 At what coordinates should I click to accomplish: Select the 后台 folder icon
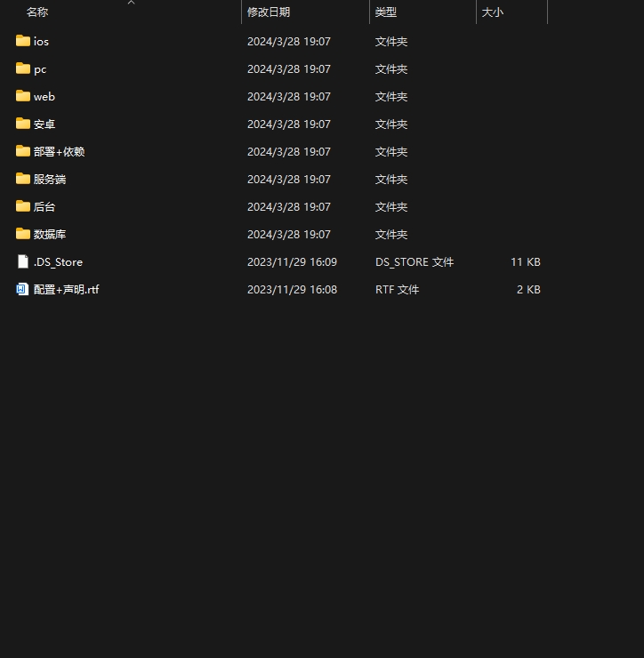(x=22, y=206)
